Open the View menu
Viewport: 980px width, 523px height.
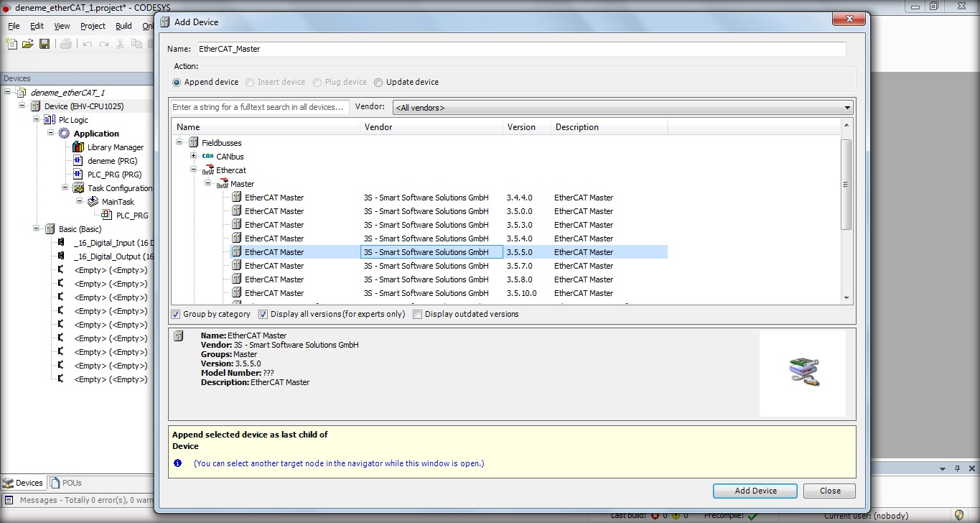(62, 26)
